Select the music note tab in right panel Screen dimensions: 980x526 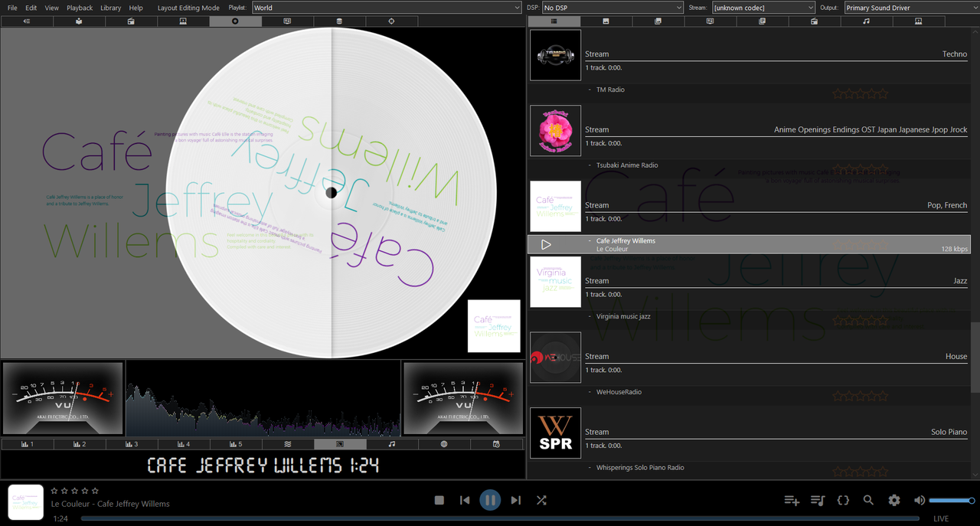click(866, 21)
